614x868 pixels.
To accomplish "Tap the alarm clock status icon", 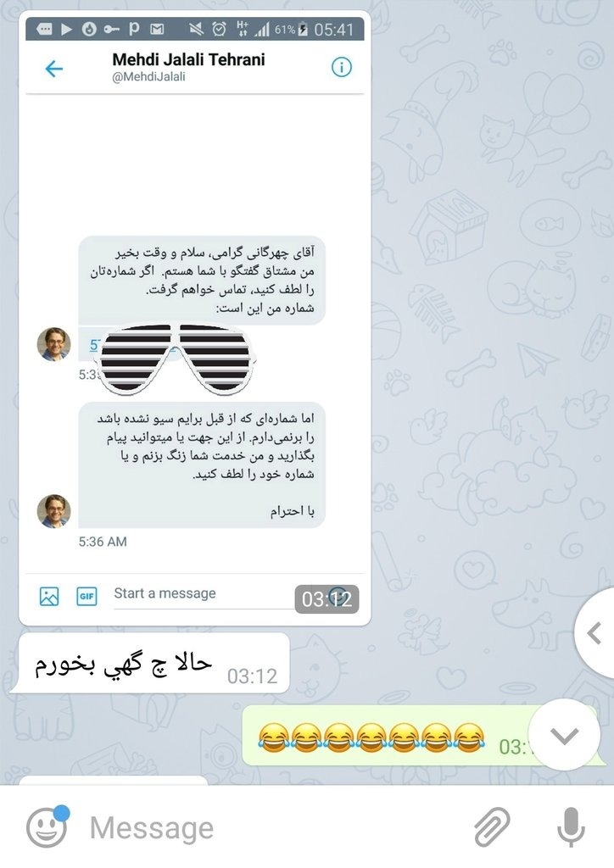I will click(x=220, y=29).
